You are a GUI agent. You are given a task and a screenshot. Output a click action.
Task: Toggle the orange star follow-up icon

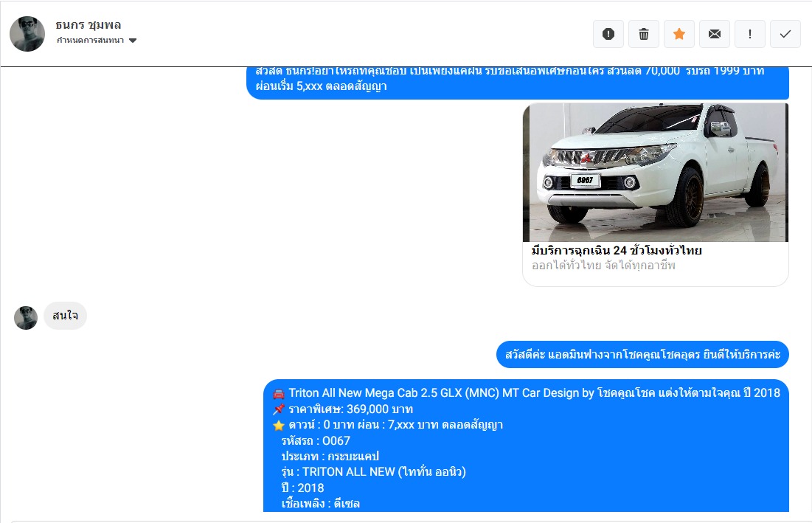(x=679, y=34)
